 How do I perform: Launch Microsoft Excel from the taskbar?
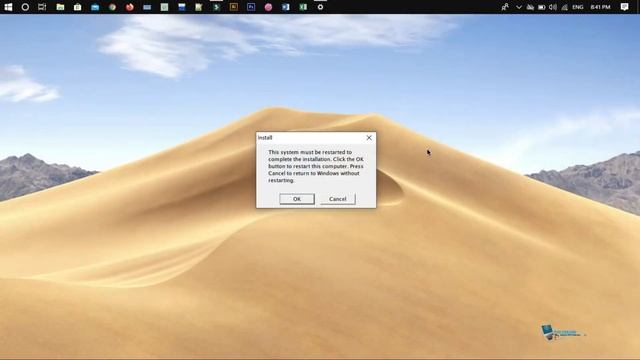(x=303, y=7)
